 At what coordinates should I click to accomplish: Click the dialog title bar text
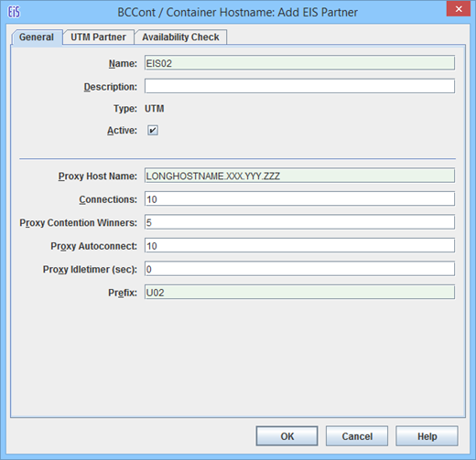point(237,13)
